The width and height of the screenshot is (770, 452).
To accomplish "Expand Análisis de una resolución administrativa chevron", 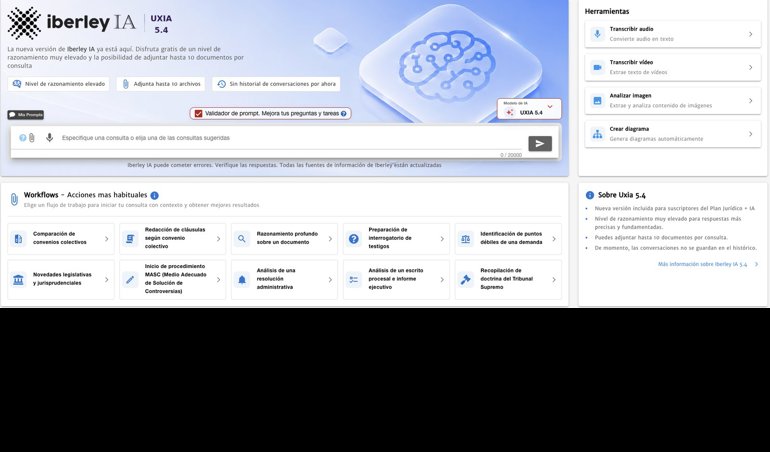I will pyautogui.click(x=330, y=280).
